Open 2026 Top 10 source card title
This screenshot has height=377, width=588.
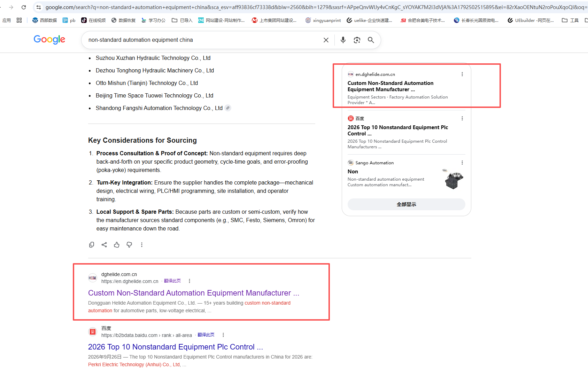(398, 131)
